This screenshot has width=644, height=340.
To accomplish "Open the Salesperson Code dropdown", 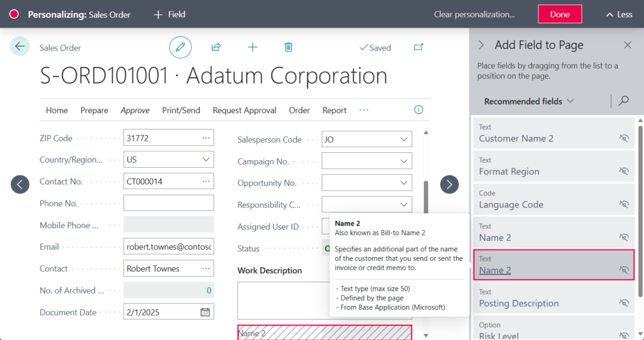I will (x=404, y=140).
